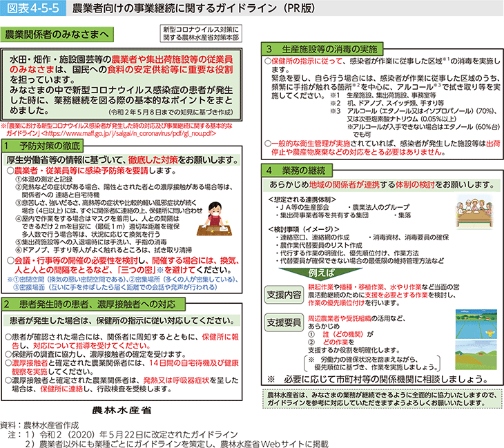This screenshot has width=504, height=448.
Task: Click footnote 1) 令和2(2020)年5月22日に改定
Action: tap(131, 434)
